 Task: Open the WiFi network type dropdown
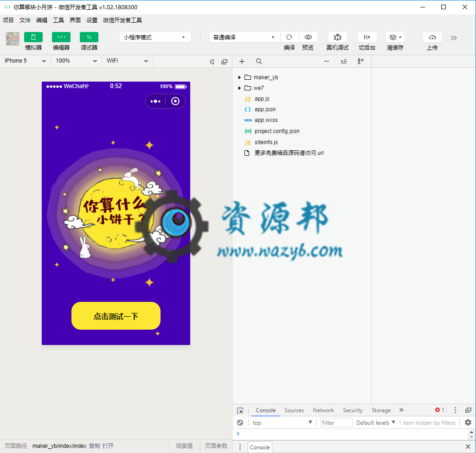click(127, 61)
